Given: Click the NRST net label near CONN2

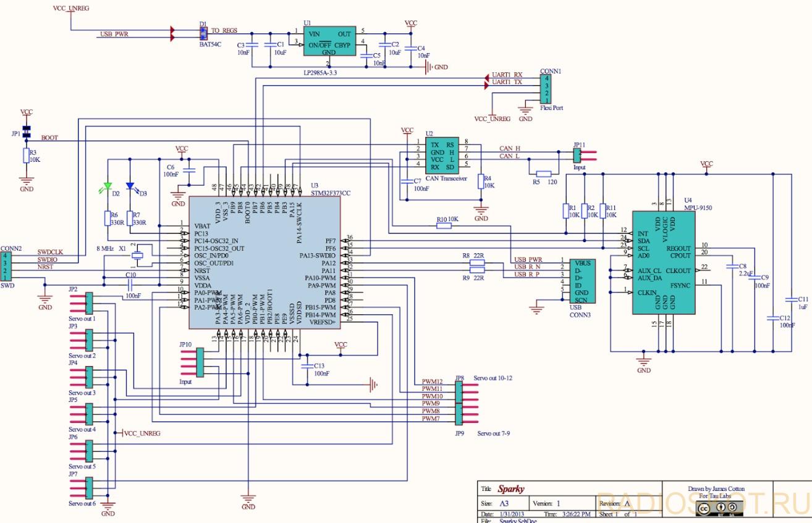Looking at the screenshot, I should point(46,267).
